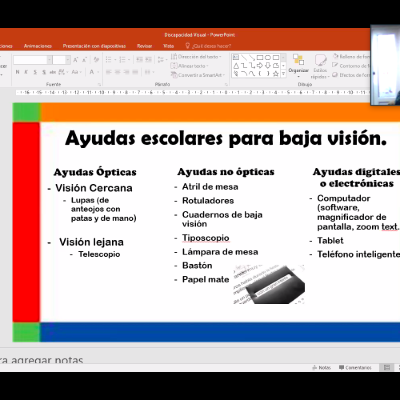400x400 pixels.
Task: Select the oval shape
Action: coord(268,57)
